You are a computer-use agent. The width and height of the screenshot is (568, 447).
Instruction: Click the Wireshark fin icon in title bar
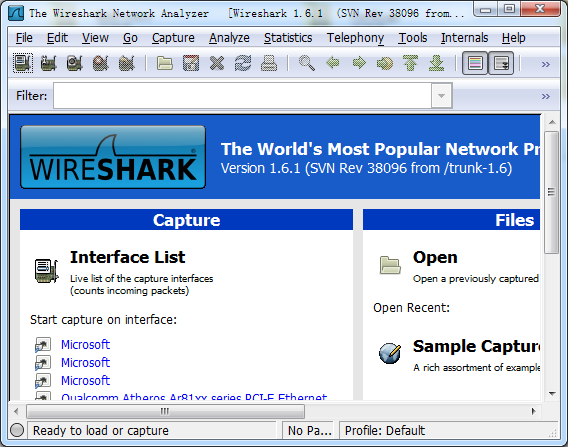(x=16, y=13)
